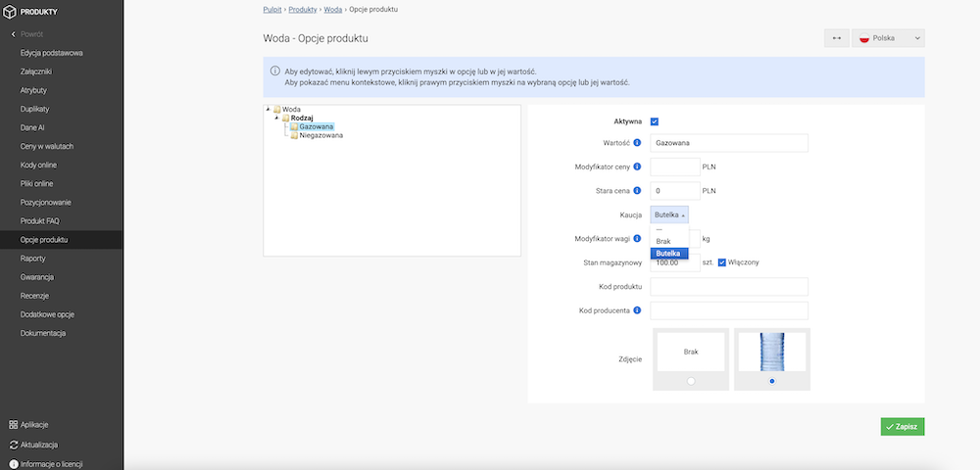
Task: Collapse the Rodzaj tree node
Action: [278, 118]
